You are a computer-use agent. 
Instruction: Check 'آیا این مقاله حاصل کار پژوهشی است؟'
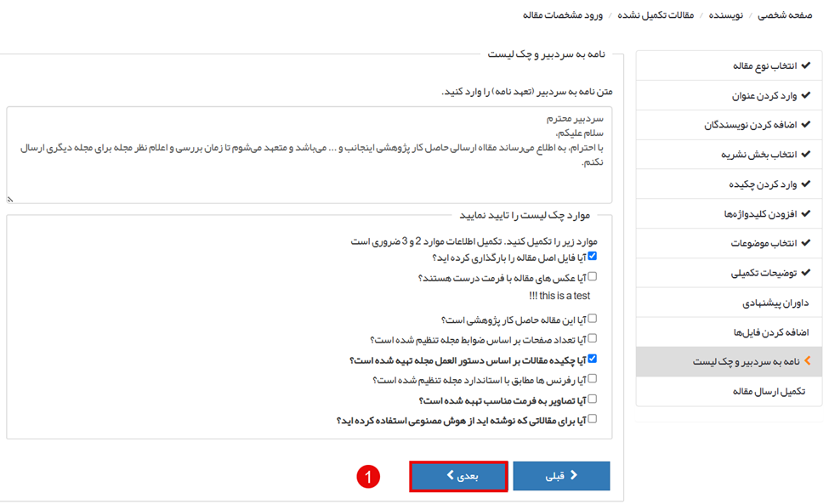tap(593, 319)
